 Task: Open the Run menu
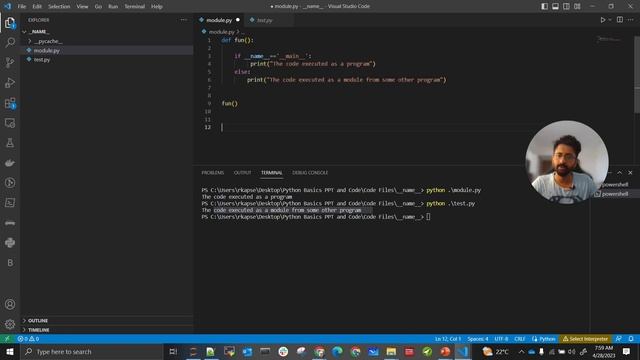(113, 7)
